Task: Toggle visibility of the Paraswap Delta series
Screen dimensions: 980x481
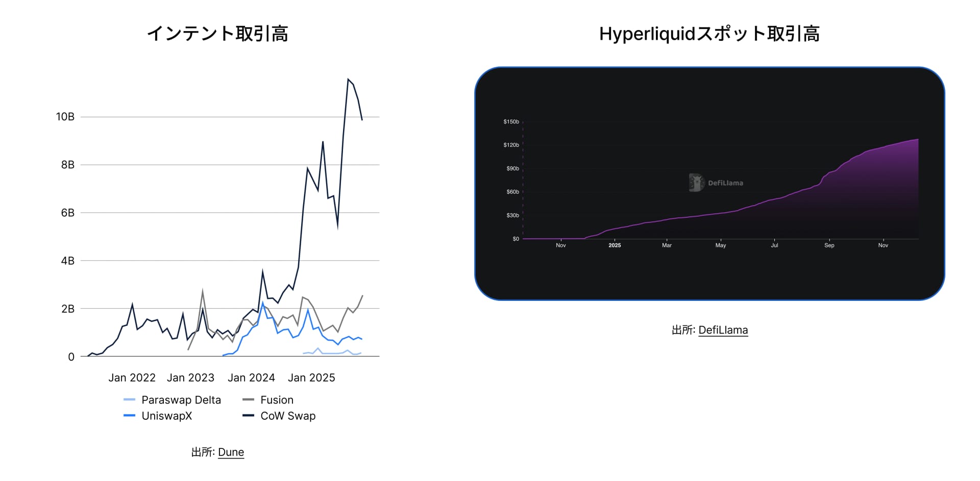Action: (x=181, y=400)
